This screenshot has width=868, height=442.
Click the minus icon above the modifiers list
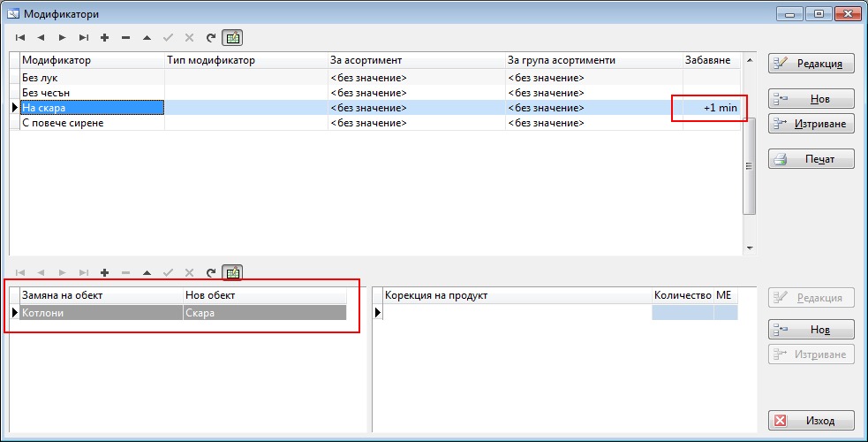point(125,38)
